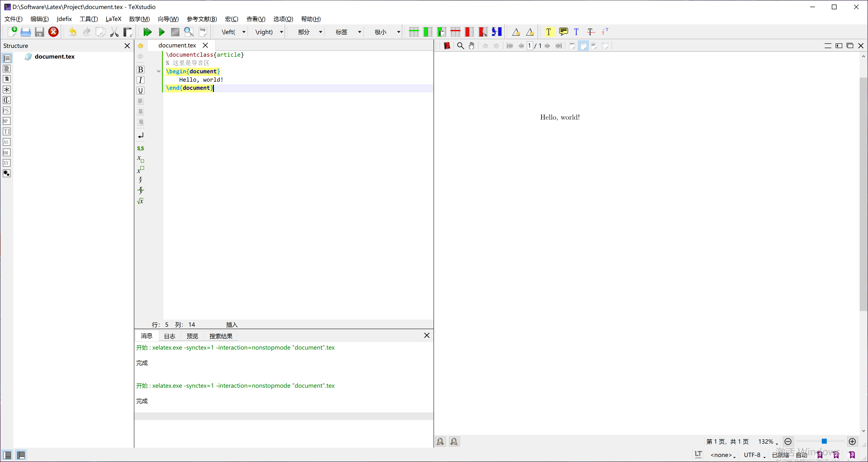Save the document with the floppy icon
Viewport: 868px width, 462px height.
pyautogui.click(x=40, y=32)
